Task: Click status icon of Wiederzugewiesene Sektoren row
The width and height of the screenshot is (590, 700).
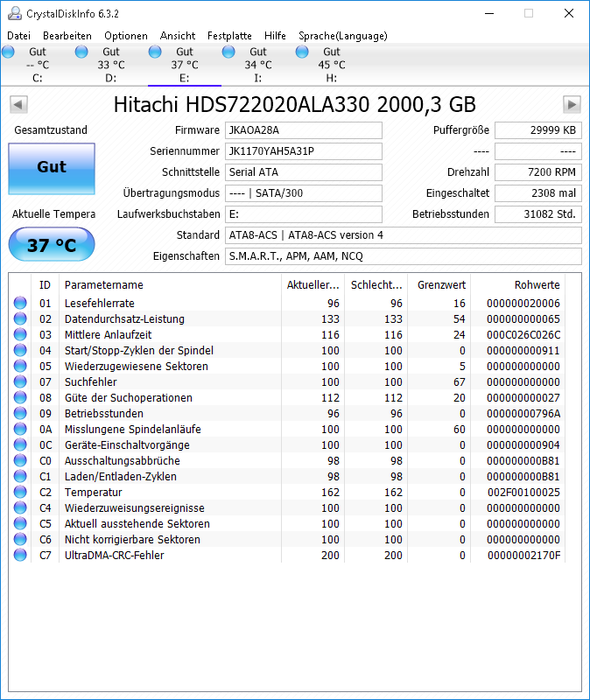Action: (20, 366)
